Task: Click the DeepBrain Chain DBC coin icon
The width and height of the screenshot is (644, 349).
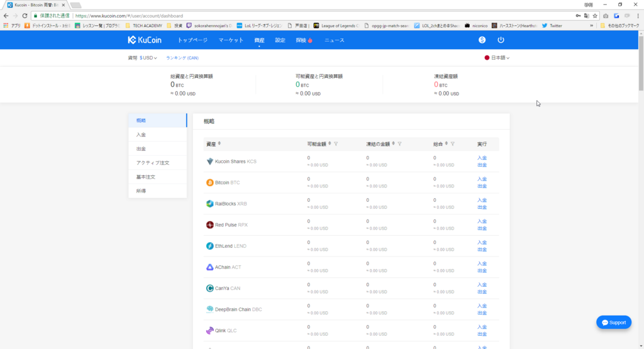Action: pos(210,309)
